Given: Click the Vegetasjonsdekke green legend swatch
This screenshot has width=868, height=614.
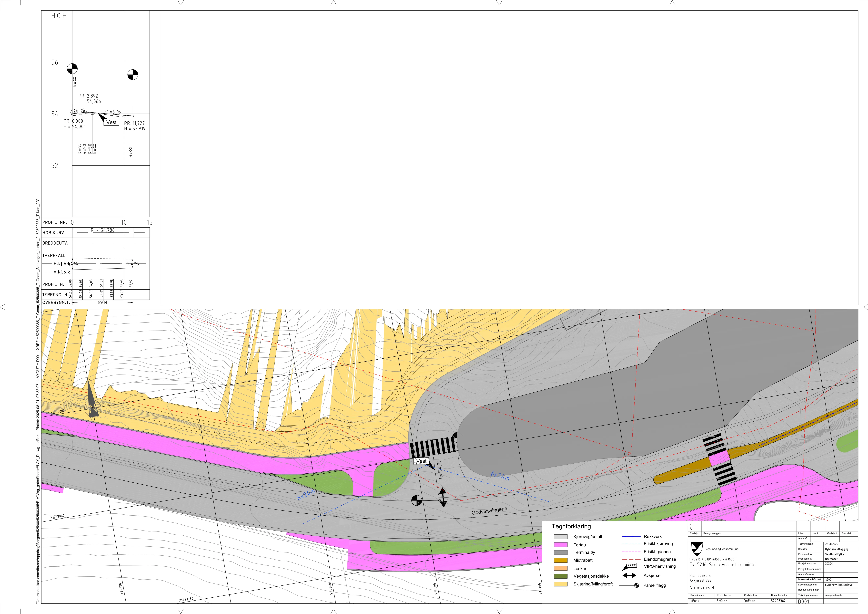Looking at the screenshot, I should point(561,576).
